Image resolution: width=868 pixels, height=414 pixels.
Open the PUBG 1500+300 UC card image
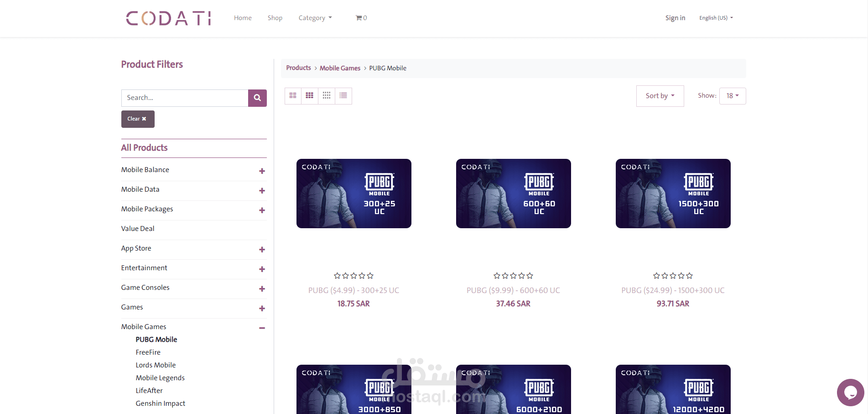673,194
